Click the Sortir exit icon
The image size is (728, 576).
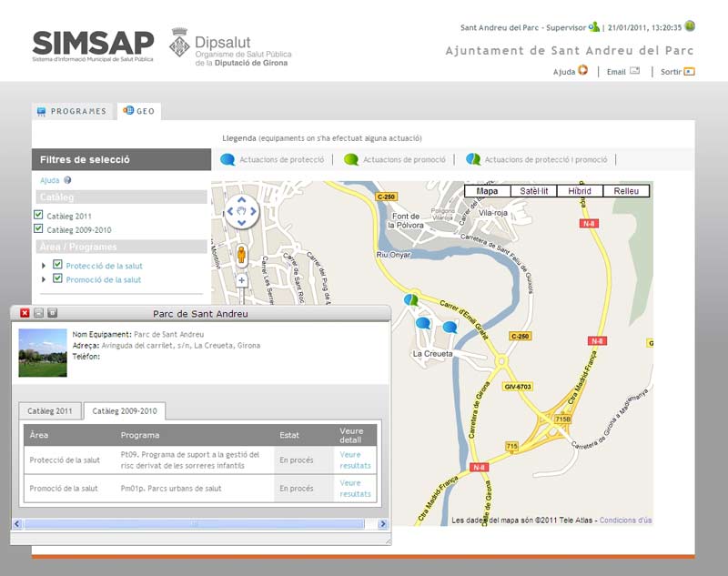coord(689,71)
